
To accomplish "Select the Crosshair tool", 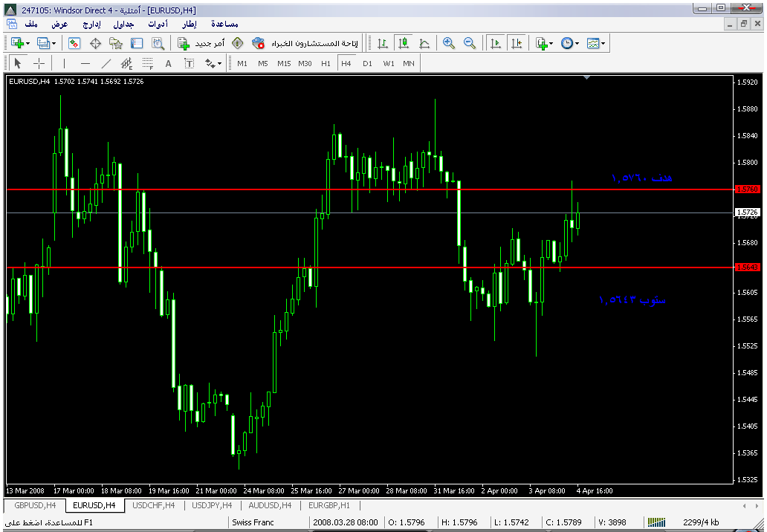I will pyautogui.click(x=39, y=64).
